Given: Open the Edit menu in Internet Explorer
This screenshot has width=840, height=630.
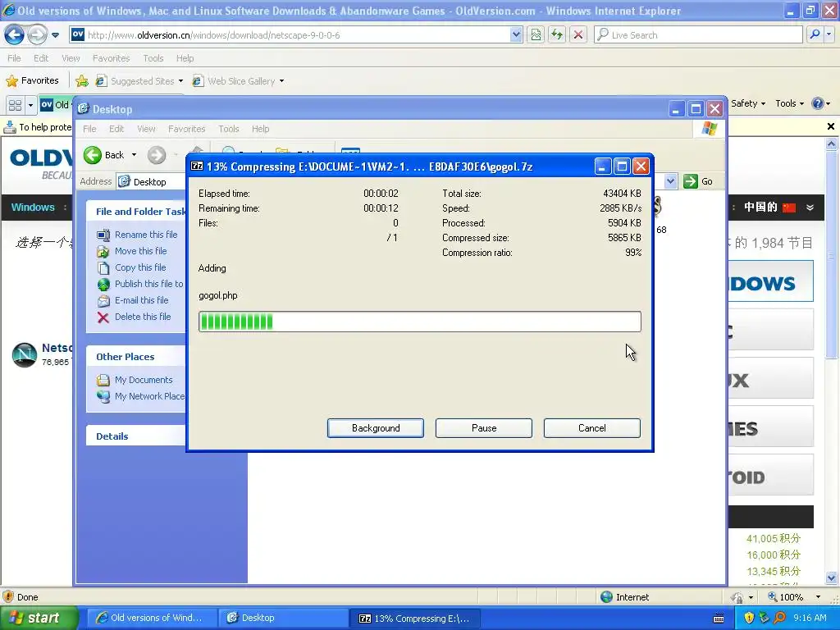Looking at the screenshot, I should tap(41, 58).
